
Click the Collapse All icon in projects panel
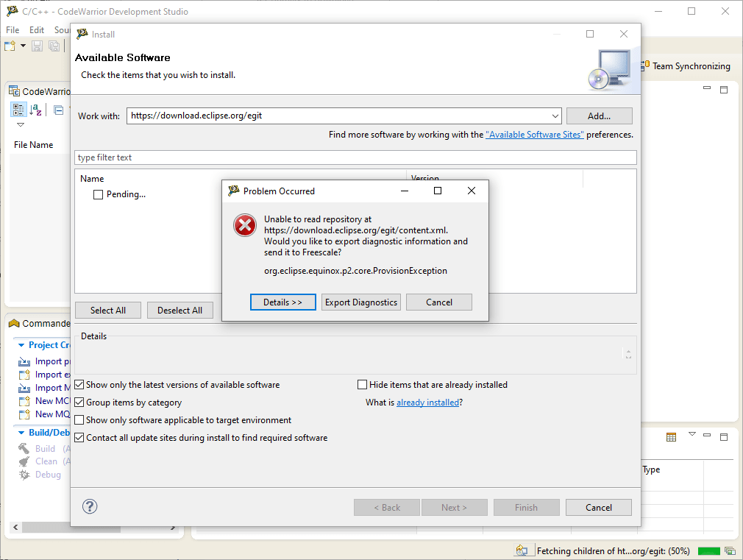tap(59, 110)
